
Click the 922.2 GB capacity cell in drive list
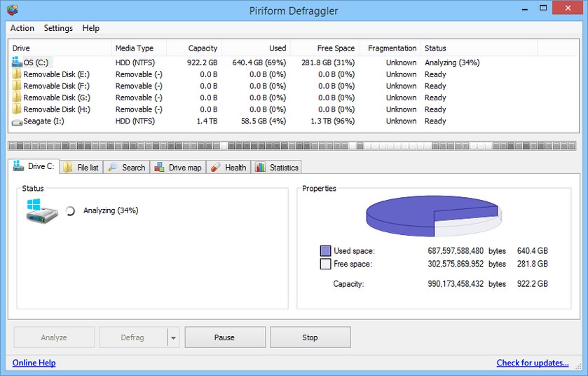click(x=203, y=62)
